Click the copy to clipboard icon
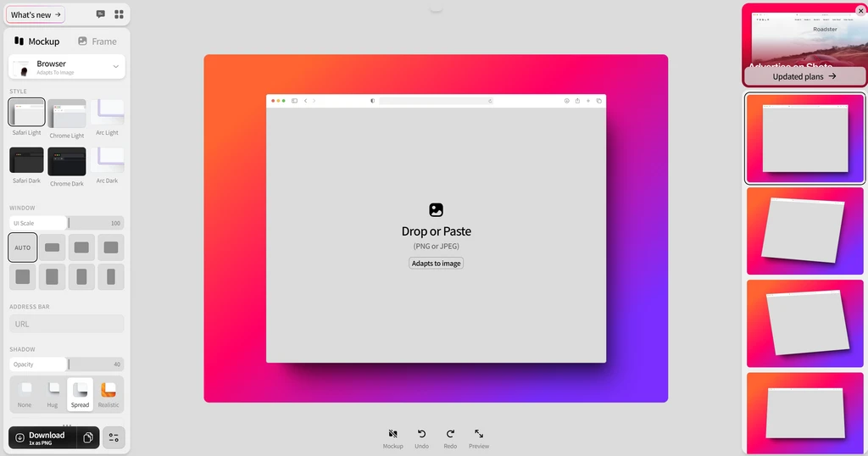This screenshot has height=456, width=868. point(88,437)
